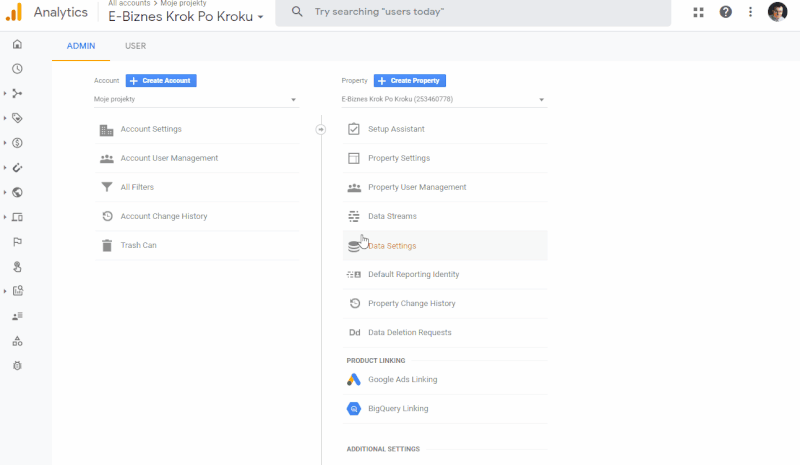This screenshot has height=465, width=800.
Task: Expand the Acquisition section arrow in sidebar
Action: pyautogui.click(x=5, y=94)
